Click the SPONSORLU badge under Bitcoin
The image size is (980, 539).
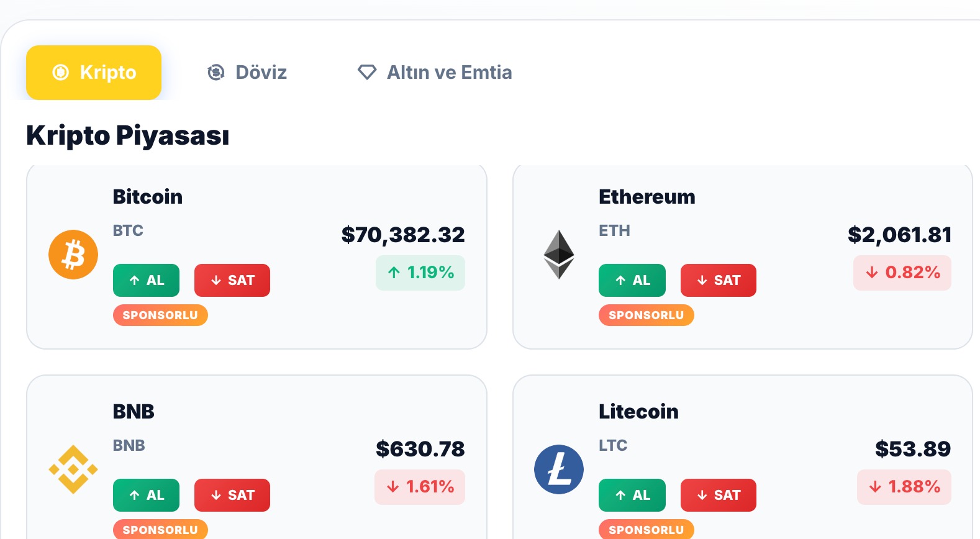point(160,315)
